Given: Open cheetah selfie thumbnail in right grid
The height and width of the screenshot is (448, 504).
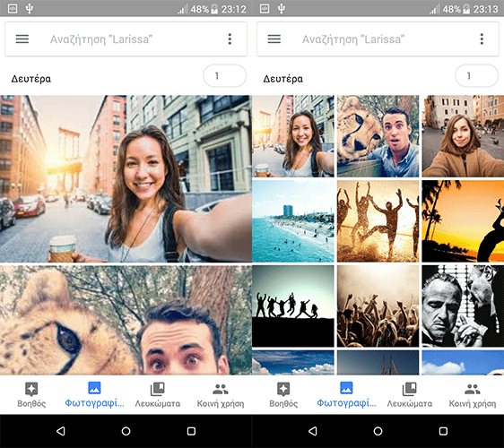Looking at the screenshot, I should pos(378,136).
